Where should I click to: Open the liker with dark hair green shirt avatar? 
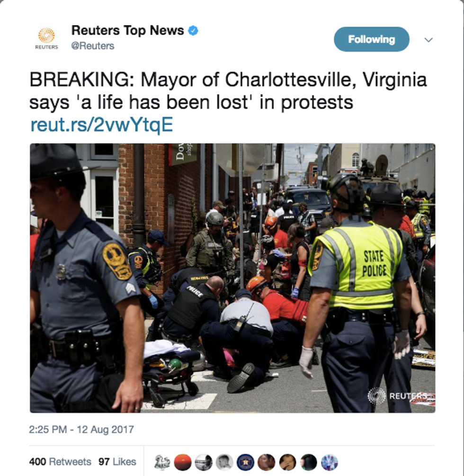[x=308, y=462]
